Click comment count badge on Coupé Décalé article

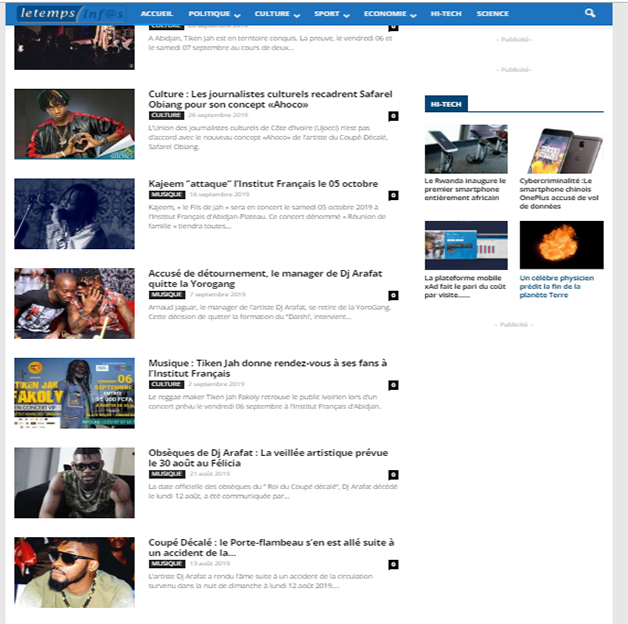click(393, 565)
